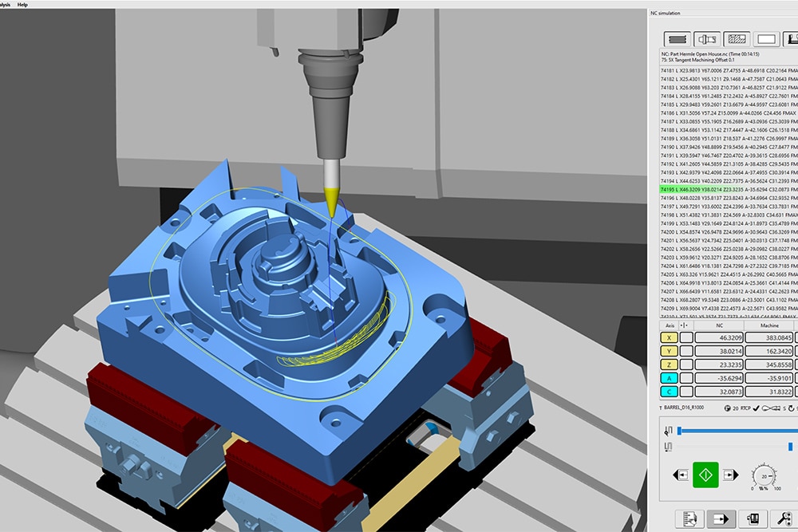Select NC line 74190 in the list

coord(729,147)
